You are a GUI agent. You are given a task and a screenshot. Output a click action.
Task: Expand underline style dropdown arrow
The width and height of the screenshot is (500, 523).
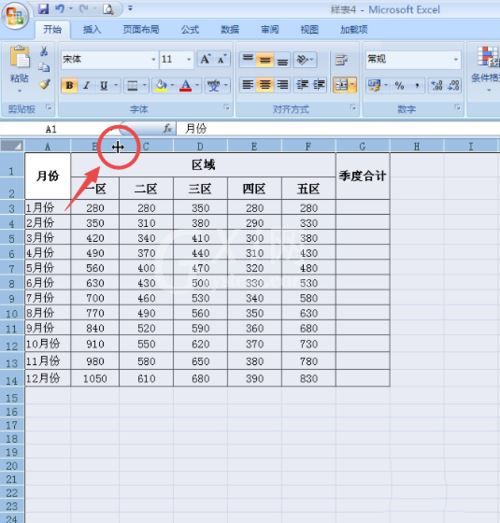pos(116,86)
